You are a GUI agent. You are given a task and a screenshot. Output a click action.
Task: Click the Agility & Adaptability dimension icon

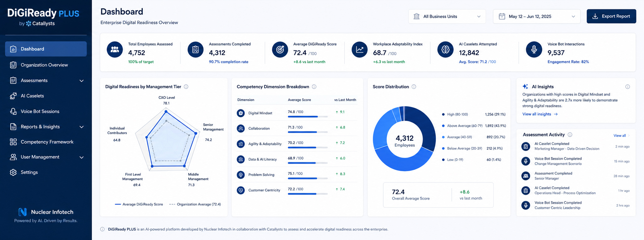click(x=241, y=144)
